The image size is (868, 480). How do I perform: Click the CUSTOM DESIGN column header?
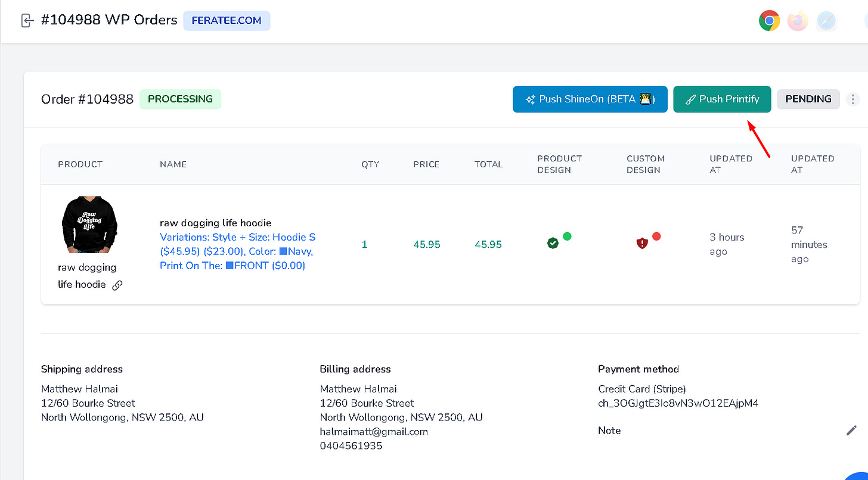coord(646,164)
